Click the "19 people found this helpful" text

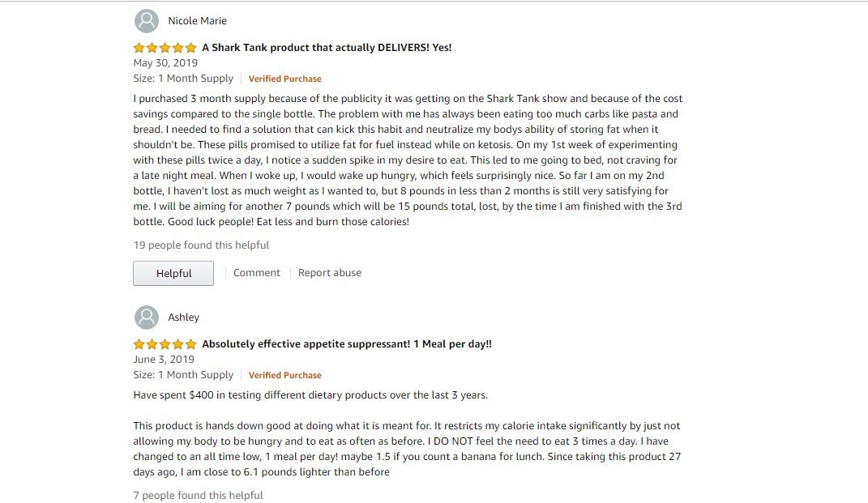[x=201, y=245]
